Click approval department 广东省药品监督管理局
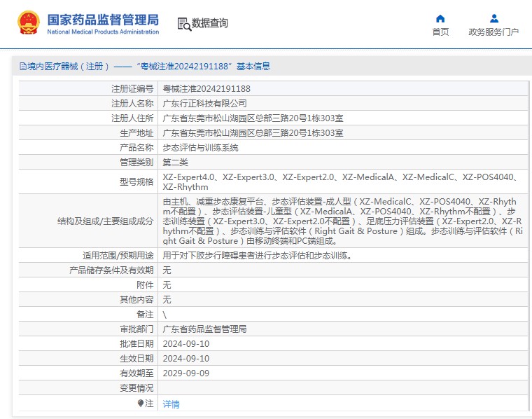The height and width of the screenshot is (419, 532). click(x=204, y=329)
